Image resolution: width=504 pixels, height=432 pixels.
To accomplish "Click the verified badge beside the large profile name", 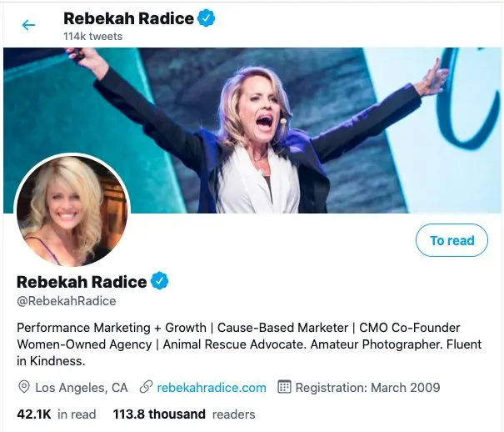I will [x=160, y=281].
